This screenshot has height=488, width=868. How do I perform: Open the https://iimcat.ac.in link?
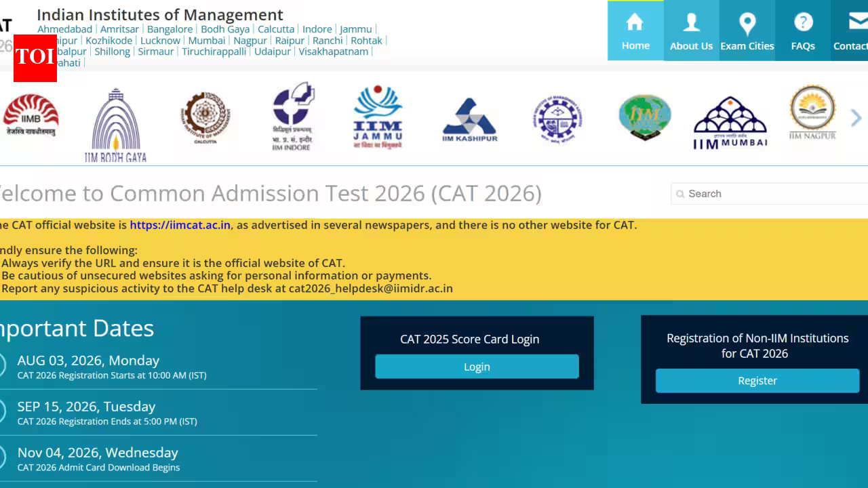click(x=180, y=225)
